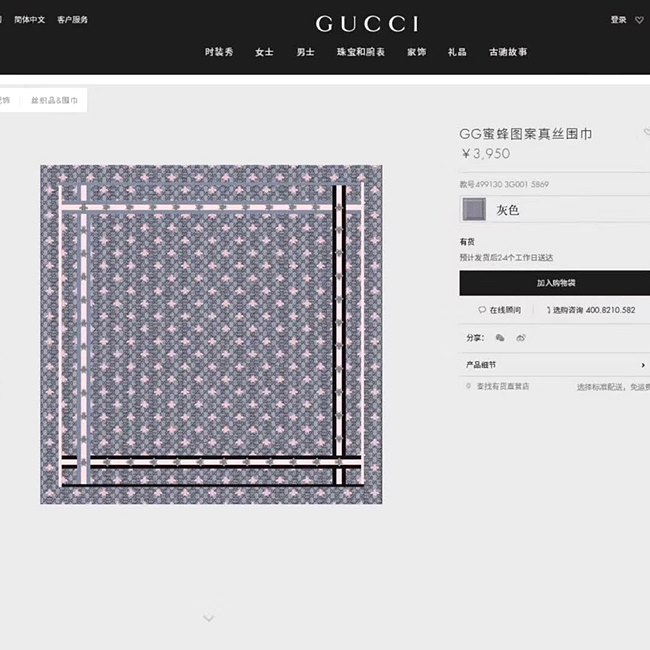This screenshot has width=650, height=650.
Task: Click the scarf product image
Action: pyautogui.click(x=211, y=335)
